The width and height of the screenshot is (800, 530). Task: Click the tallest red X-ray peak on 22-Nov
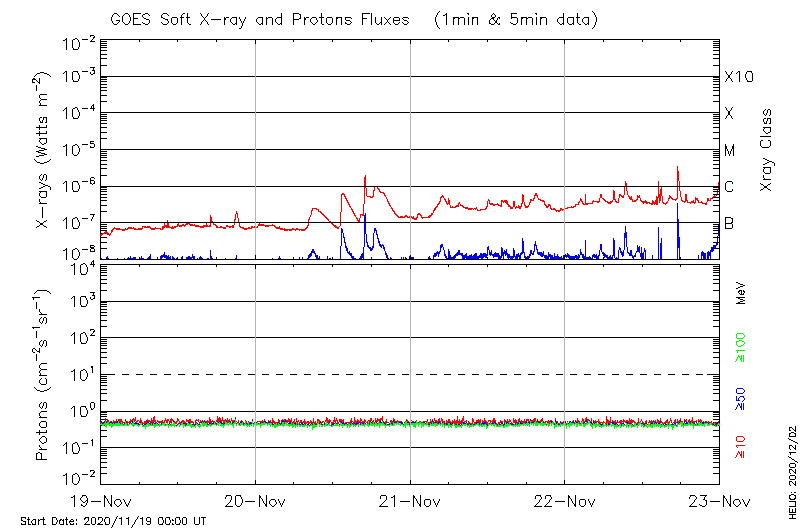[678, 168]
